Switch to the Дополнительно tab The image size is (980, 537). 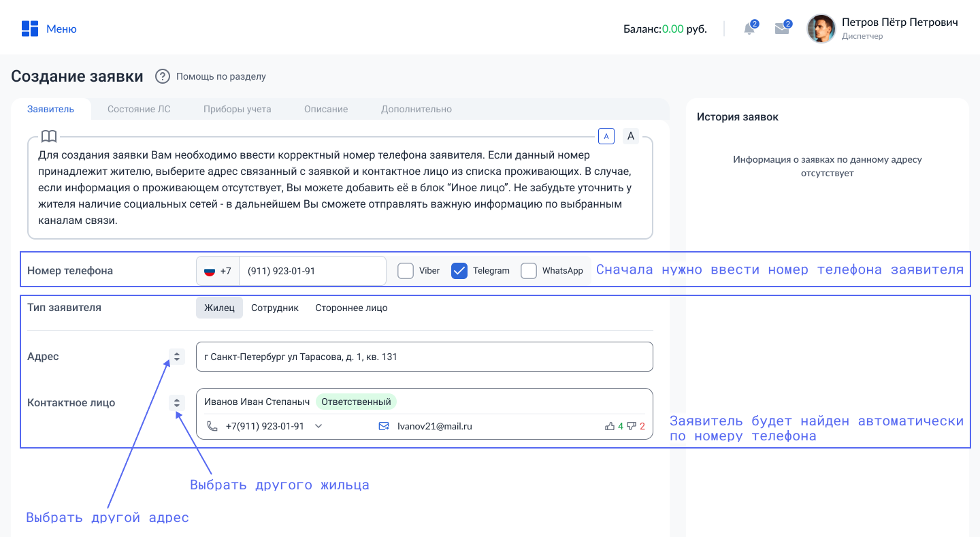pyautogui.click(x=416, y=109)
